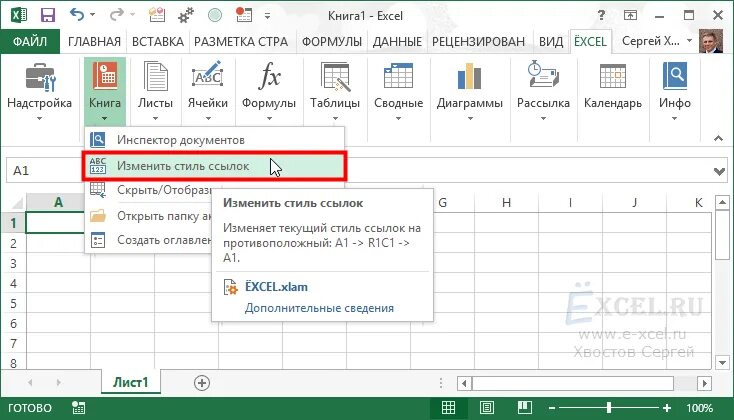Click zoom in plus button
Screen dimensions: 734x420
pyautogui.click(x=667, y=408)
